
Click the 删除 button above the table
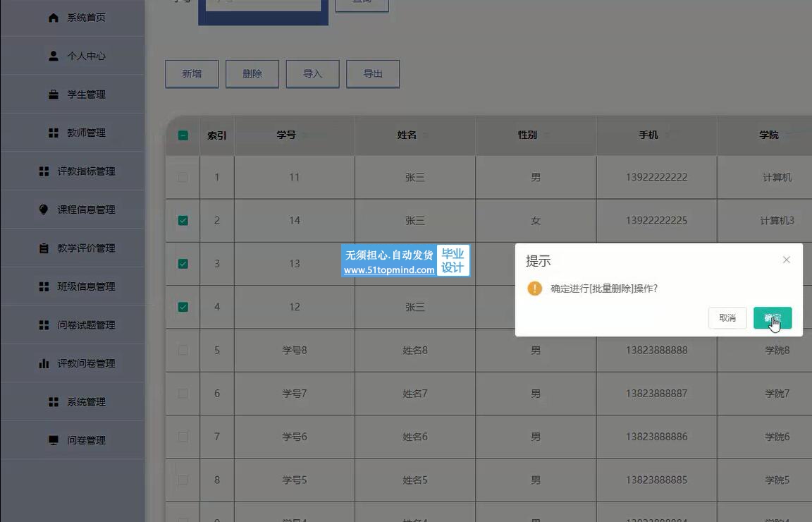(252, 73)
